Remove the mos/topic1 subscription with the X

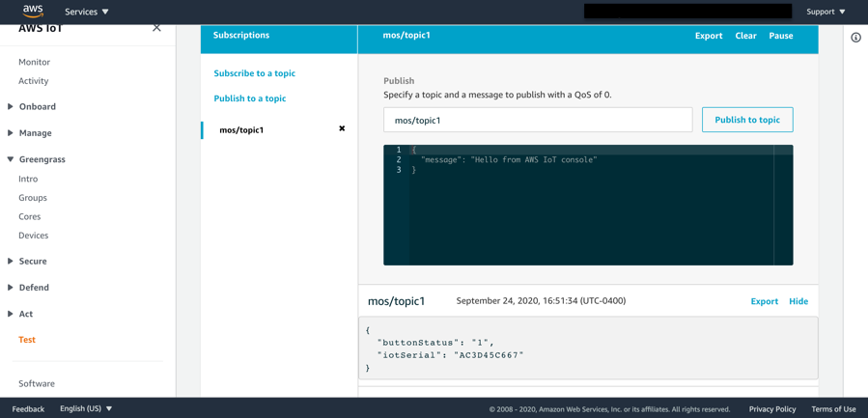pyautogui.click(x=342, y=128)
